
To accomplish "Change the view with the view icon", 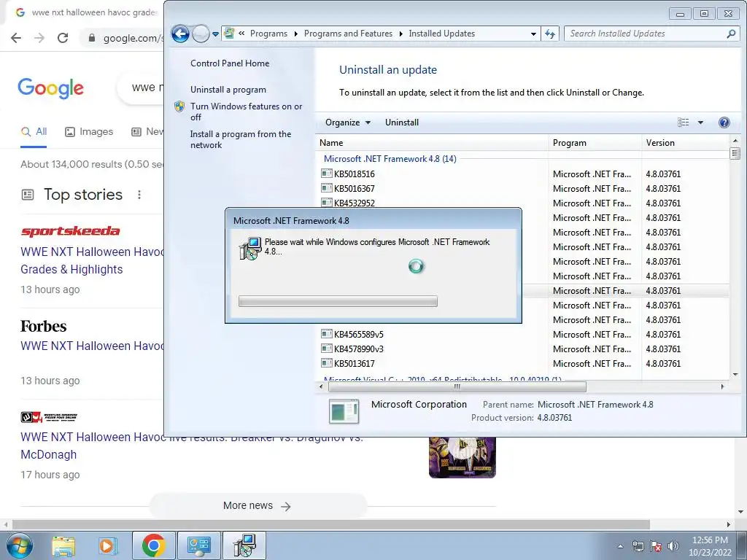I will tap(683, 122).
